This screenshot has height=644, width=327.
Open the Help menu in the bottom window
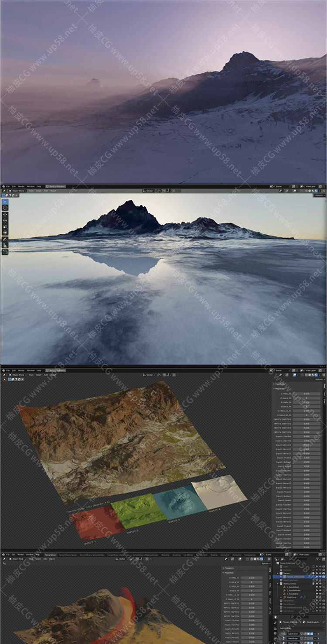pos(37,555)
